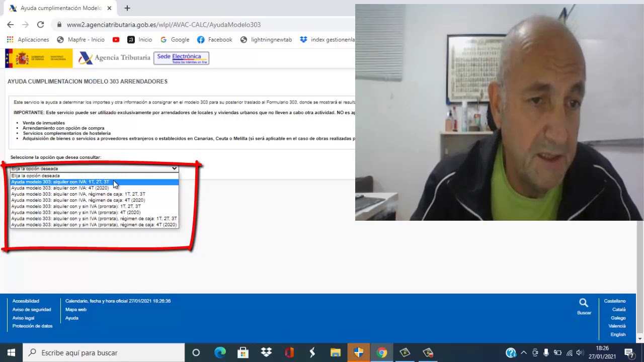The width and height of the screenshot is (644, 362).
Task: Open the Dropbox taskbar icon
Action: click(266, 352)
